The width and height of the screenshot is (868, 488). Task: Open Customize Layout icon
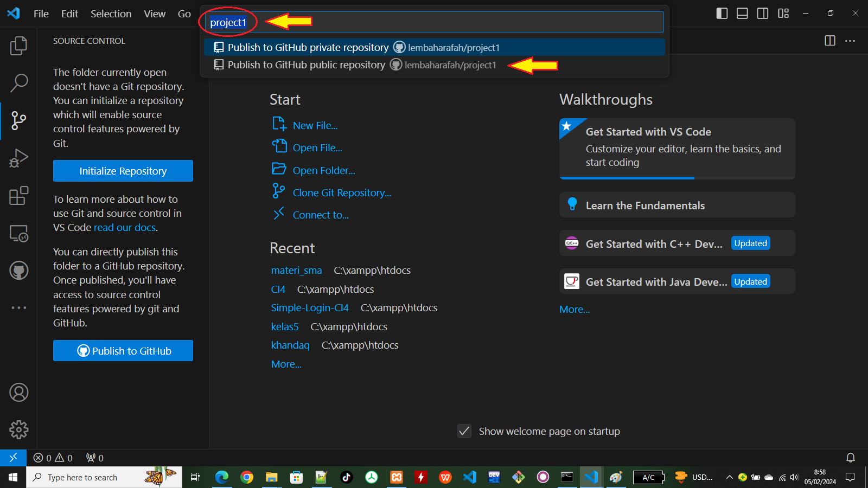pos(783,14)
